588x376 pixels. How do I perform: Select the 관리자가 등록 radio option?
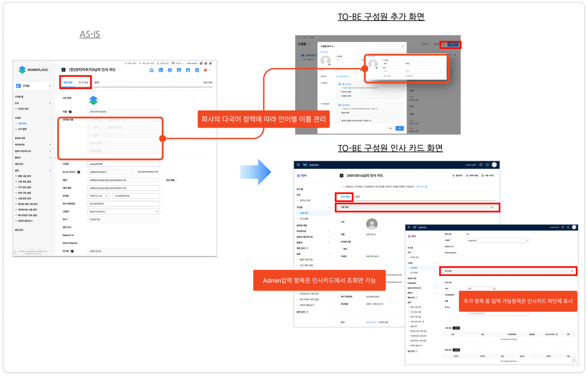pos(339,92)
